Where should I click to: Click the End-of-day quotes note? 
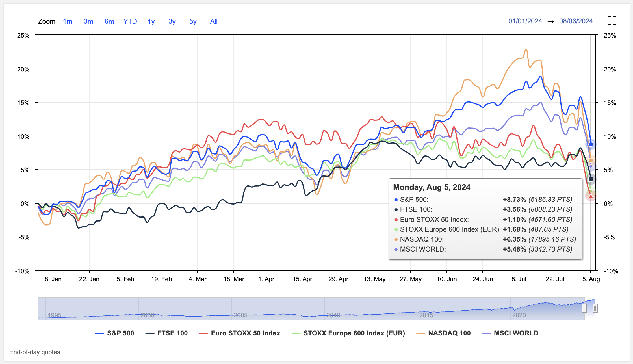(35, 352)
